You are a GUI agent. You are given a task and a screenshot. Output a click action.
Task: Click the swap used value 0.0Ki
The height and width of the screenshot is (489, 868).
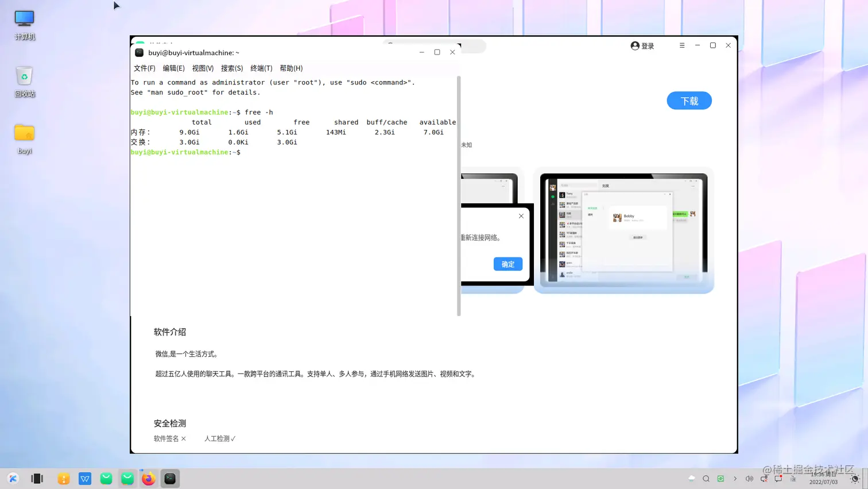tap(238, 142)
